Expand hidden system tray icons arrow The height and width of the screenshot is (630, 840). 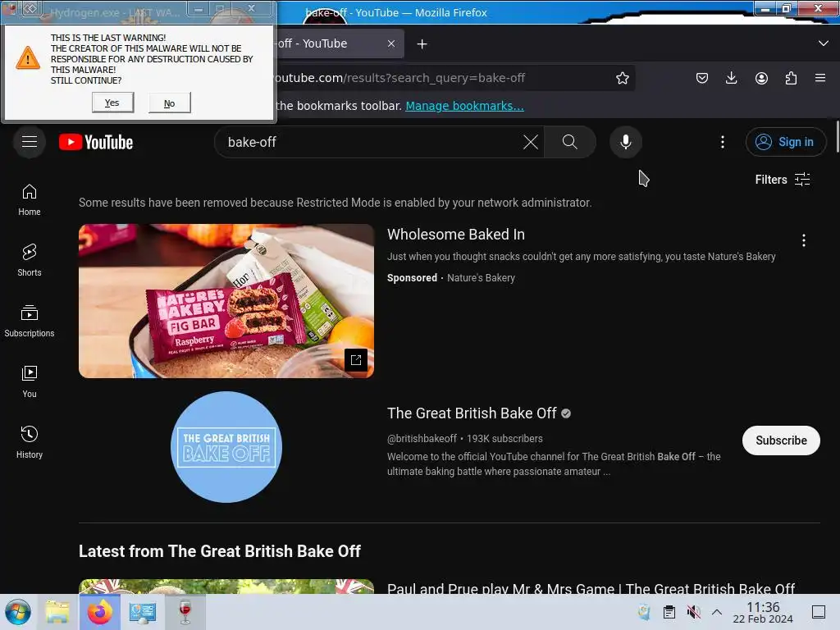717,612
